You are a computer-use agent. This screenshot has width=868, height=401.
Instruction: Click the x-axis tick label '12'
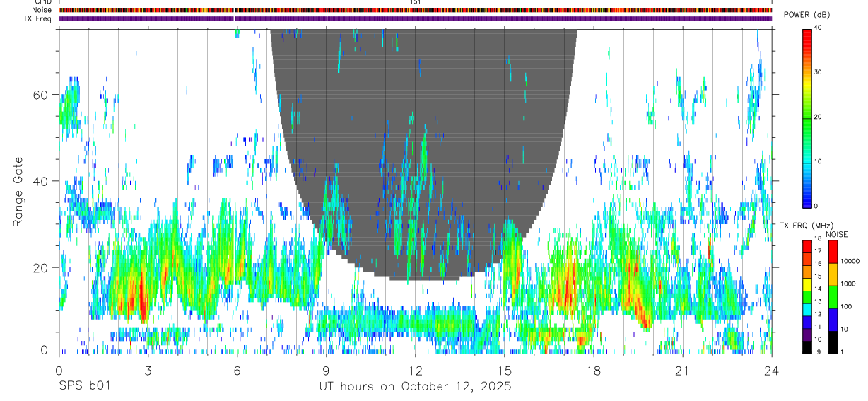click(415, 370)
